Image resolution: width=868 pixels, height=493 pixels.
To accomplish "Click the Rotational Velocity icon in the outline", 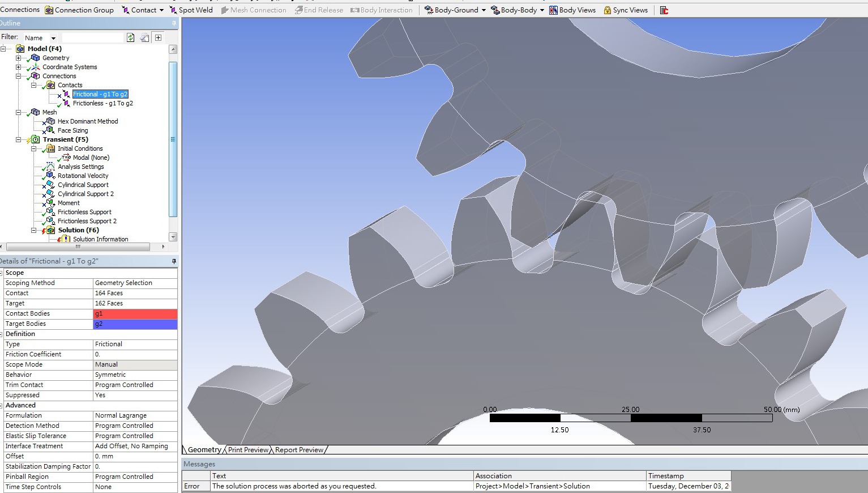I will tap(50, 176).
